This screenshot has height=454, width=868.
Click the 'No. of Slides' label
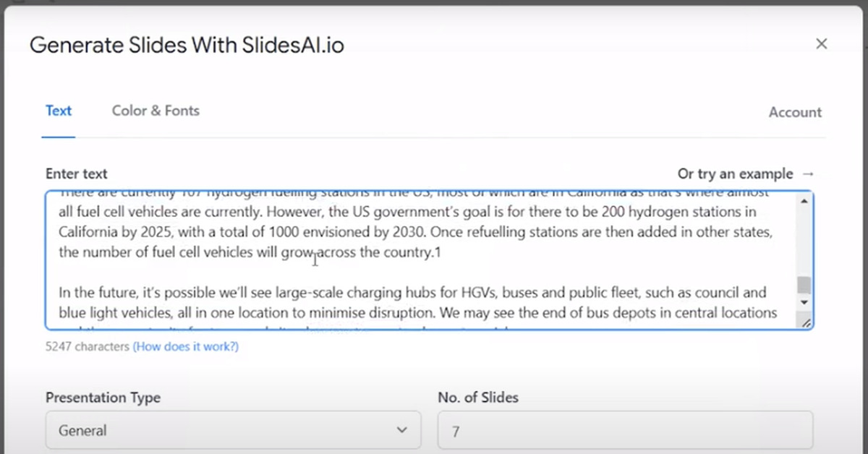click(x=478, y=398)
